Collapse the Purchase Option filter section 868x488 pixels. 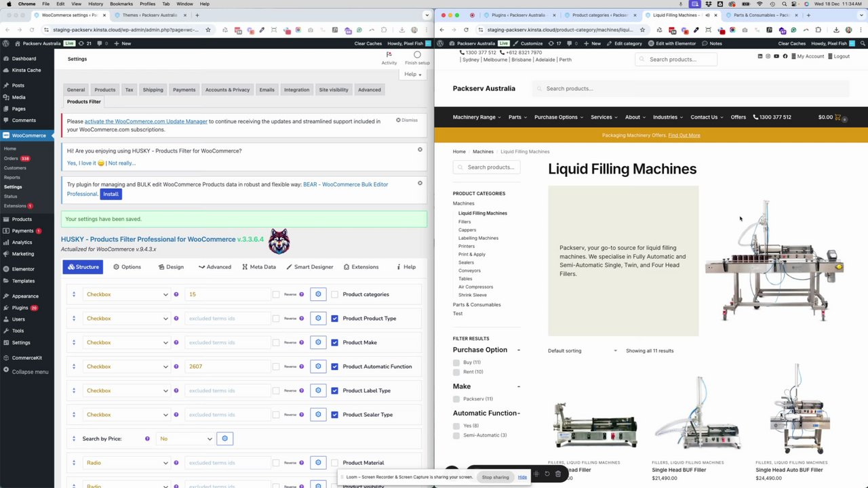click(x=519, y=350)
